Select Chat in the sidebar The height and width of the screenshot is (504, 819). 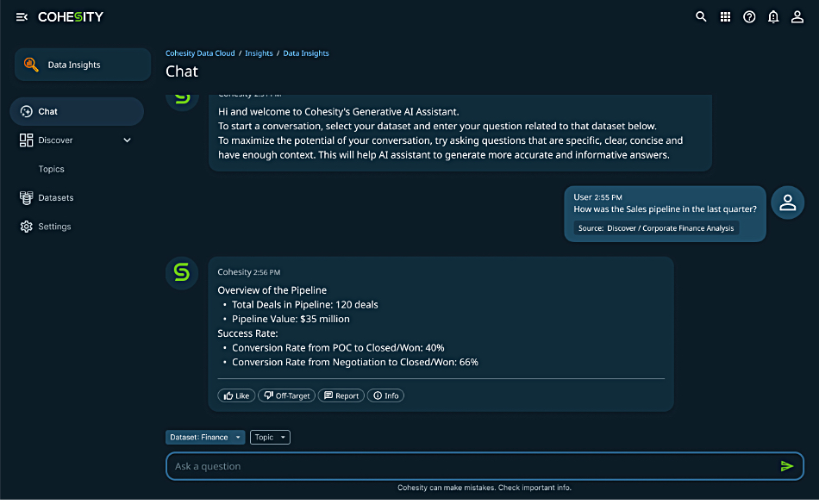(x=77, y=111)
